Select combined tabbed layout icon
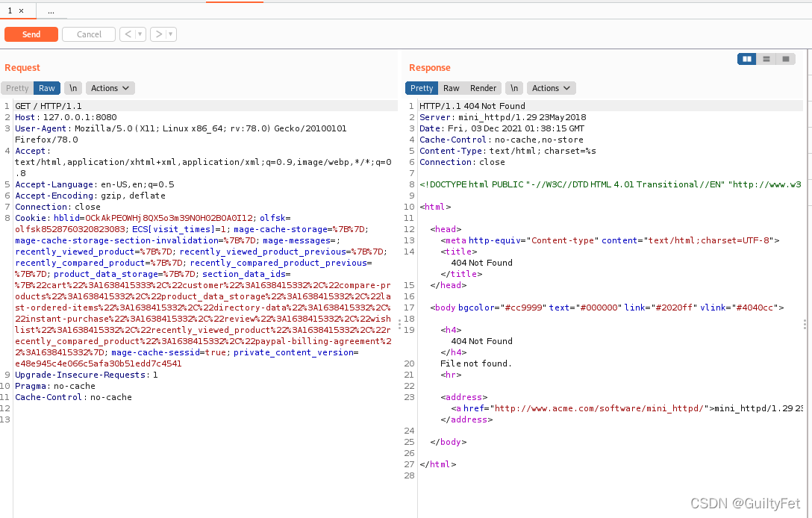The width and height of the screenshot is (812, 518). [x=786, y=59]
